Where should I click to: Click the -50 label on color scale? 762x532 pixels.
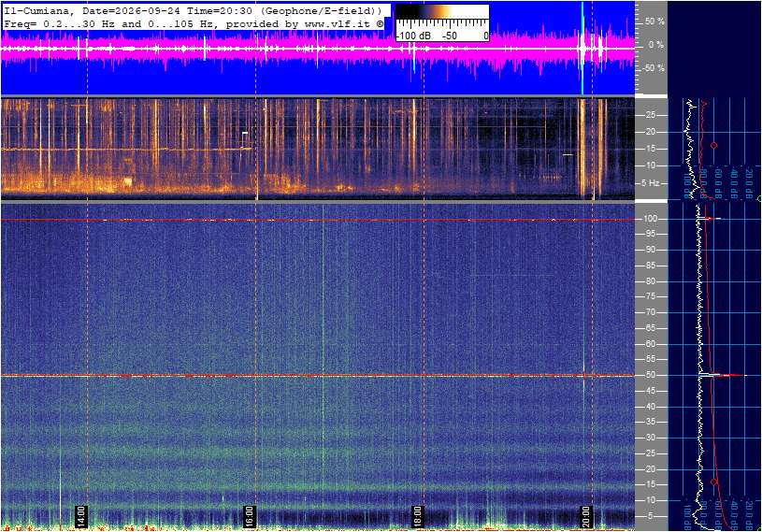coord(450,36)
